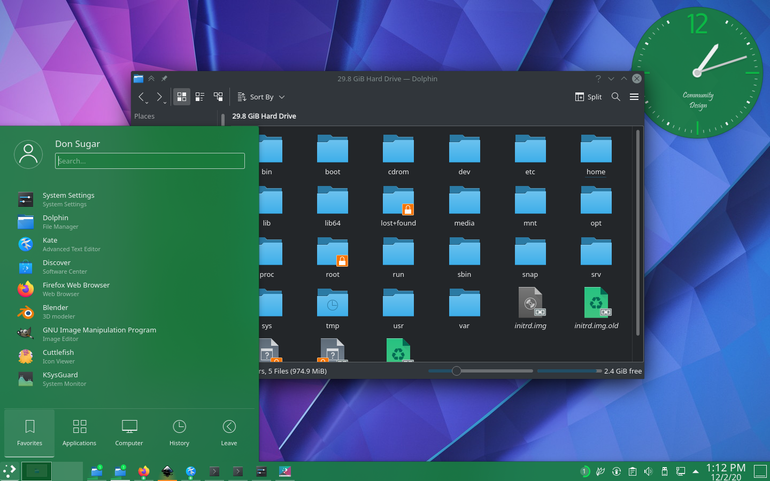Select the sbin folder

[x=464, y=257]
